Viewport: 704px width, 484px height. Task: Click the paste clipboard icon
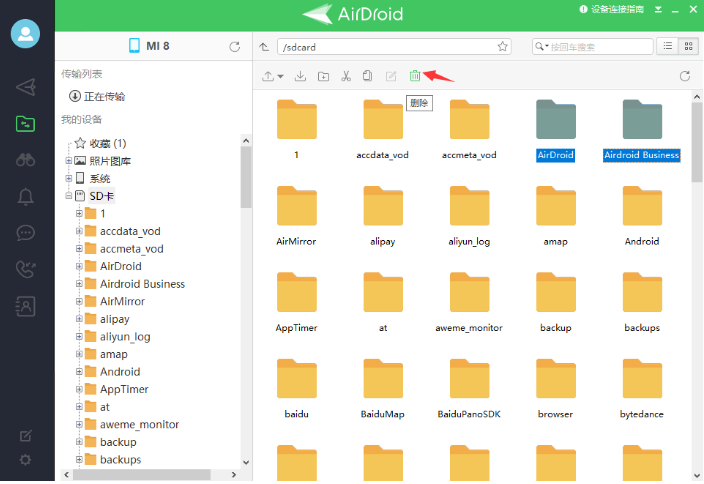click(x=368, y=76)
